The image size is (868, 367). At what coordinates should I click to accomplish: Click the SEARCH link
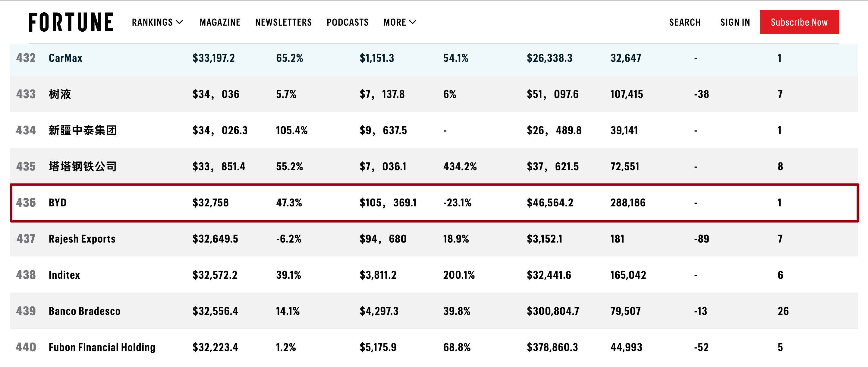[x=685, y=22]
